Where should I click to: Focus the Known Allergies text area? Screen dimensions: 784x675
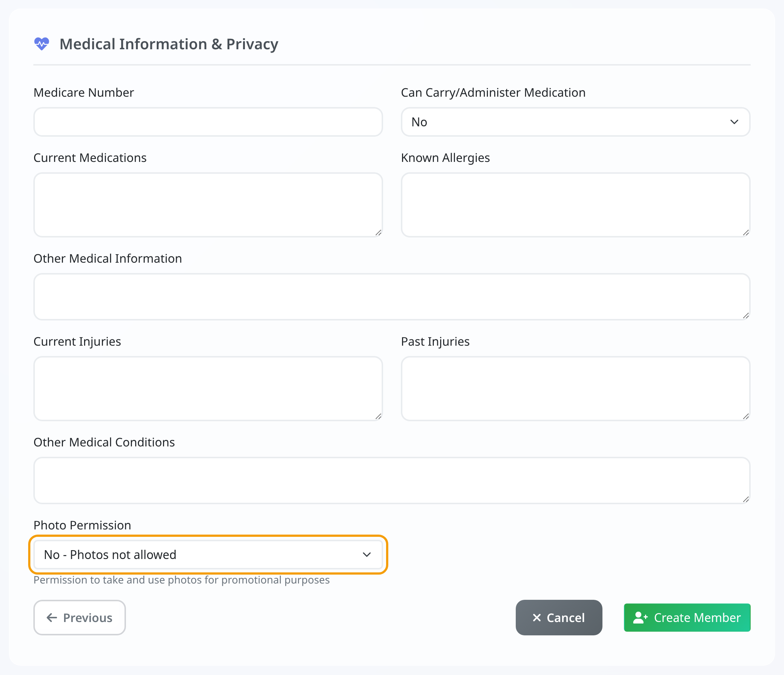[x=575, y=205]
